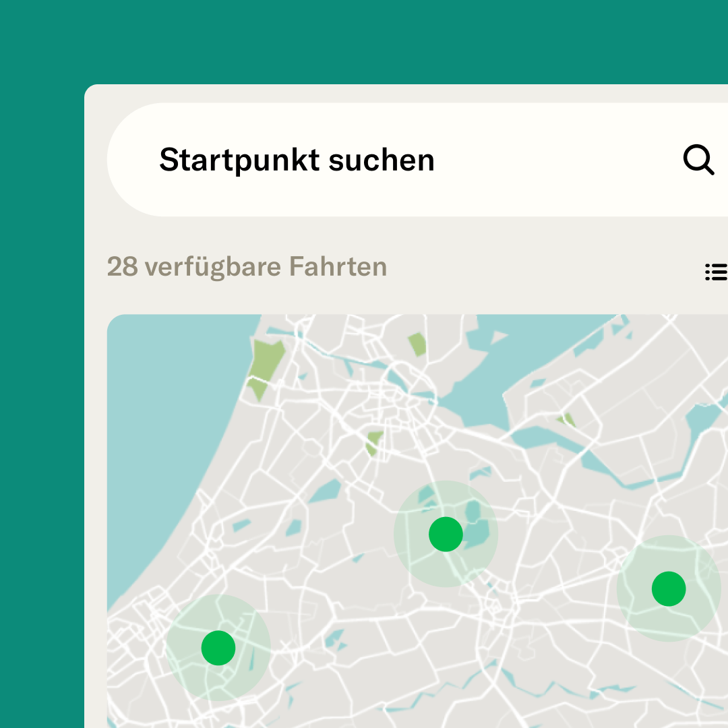Switch to list view icon
Viewport: 728px width, 728px height.
(x=716, y=272)
